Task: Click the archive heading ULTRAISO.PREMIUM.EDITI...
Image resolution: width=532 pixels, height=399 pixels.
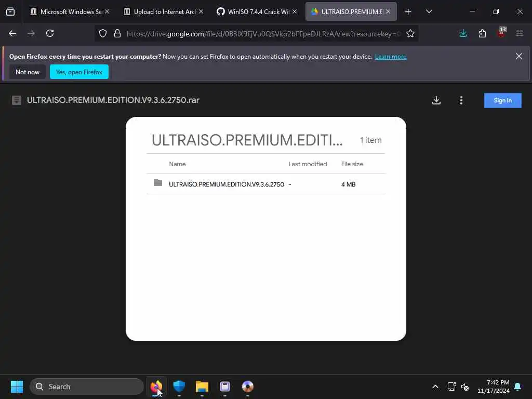Action: click(247, 140)
